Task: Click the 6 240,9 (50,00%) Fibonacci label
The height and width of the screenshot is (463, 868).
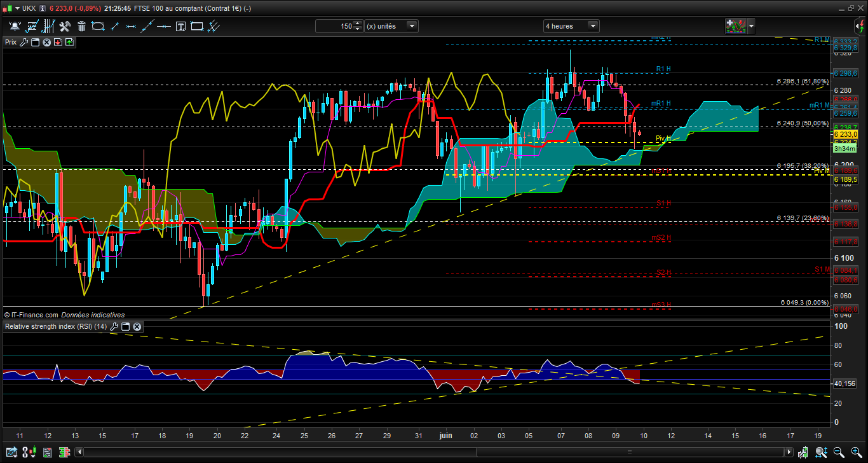Action: point(803,123)
